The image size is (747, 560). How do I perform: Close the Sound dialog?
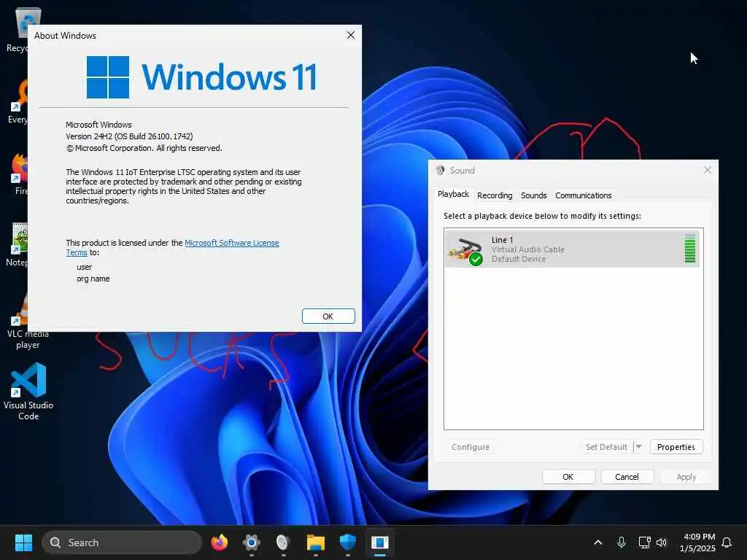coord(708,170)
